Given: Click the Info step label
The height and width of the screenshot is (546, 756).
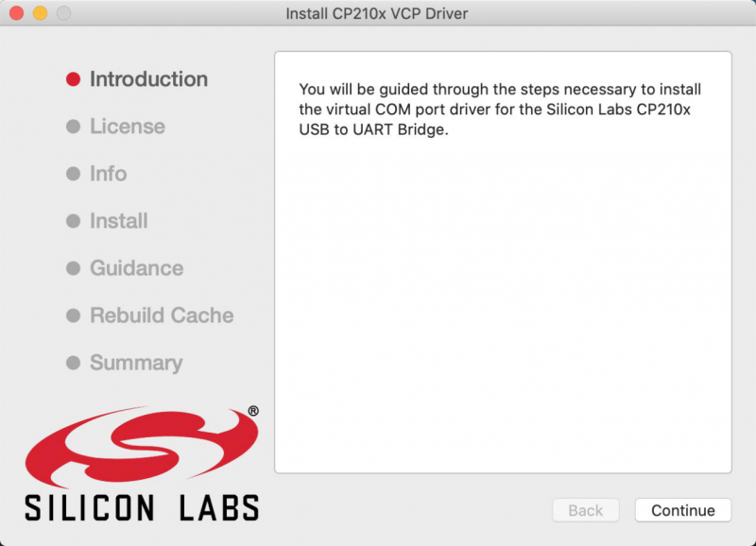Looking at the screenshot, I should pos(109,174).
